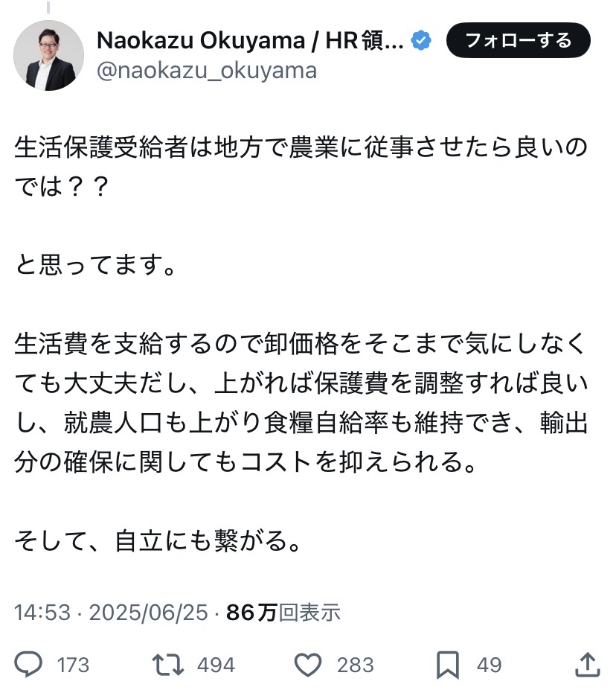Click the 49 bookmarks count
The width and height of the screenshot is (616, 693).
(x=489, y=665)
